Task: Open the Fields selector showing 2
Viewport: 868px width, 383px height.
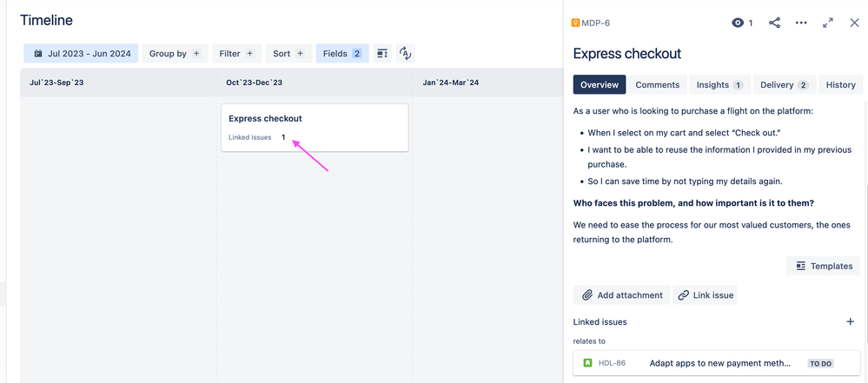Action: pos(342,54)
